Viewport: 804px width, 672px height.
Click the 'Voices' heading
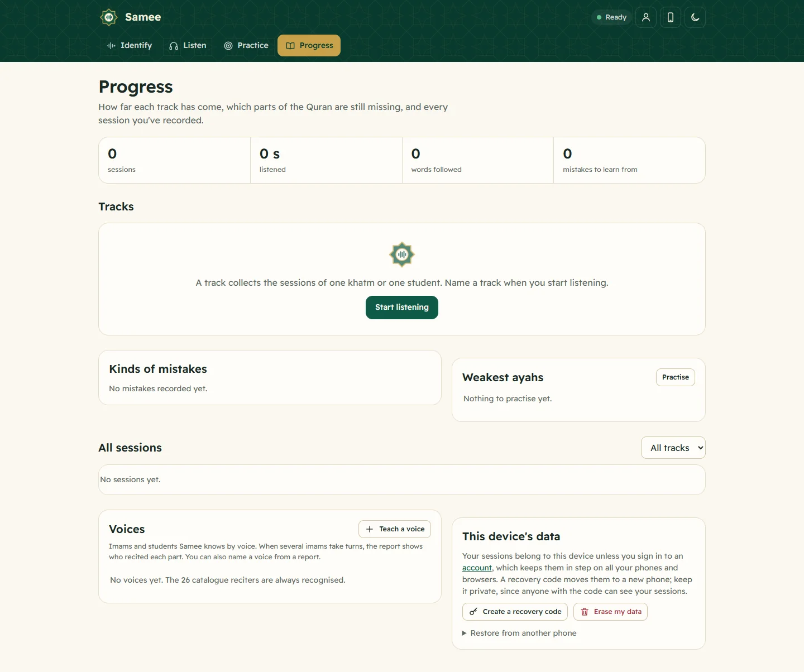(127, 529)
